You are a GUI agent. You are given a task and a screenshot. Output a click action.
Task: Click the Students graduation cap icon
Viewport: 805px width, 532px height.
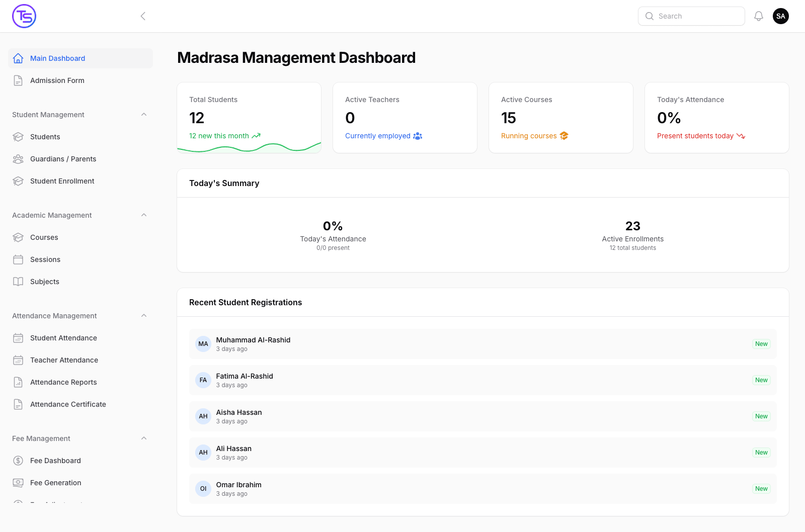pos(18,137)
